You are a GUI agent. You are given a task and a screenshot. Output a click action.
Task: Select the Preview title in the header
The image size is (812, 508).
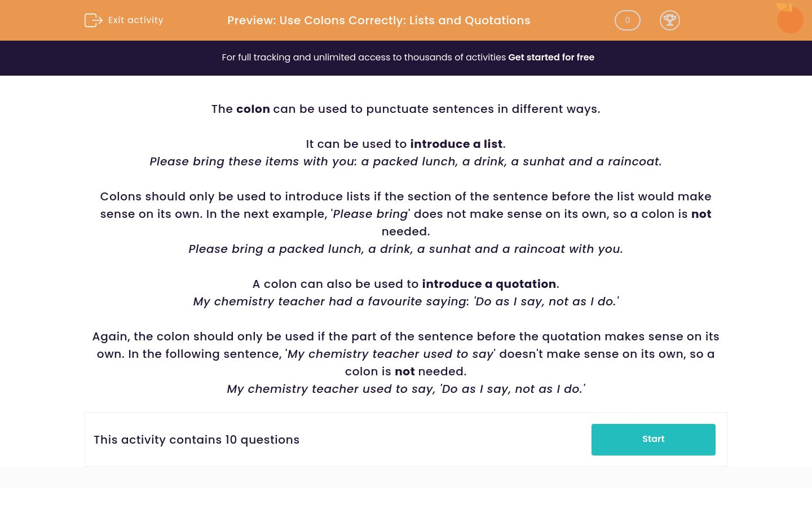(x=378, y=20)
